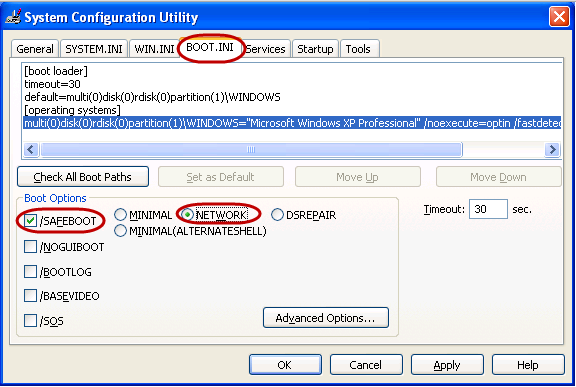Select the [operating systems] line

pyautogui.click(x=72, y=110)
